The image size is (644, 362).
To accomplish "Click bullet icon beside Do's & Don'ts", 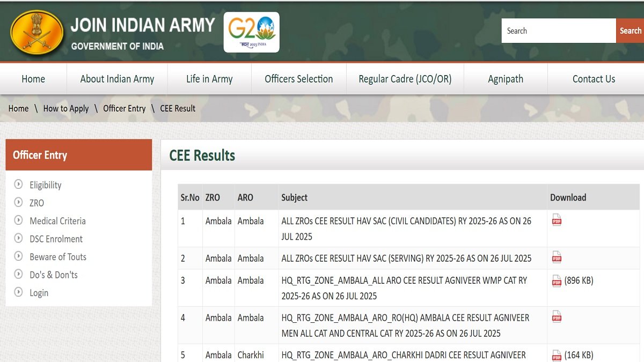I will [19, 274].
